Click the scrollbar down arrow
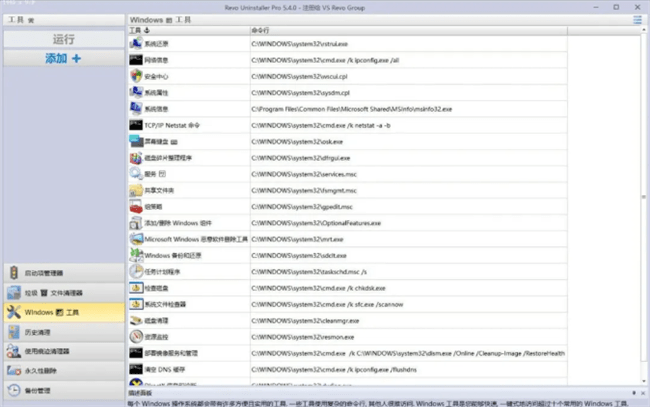Image resolution: width=650 pixels, height=407 pixels. [644, 381]
